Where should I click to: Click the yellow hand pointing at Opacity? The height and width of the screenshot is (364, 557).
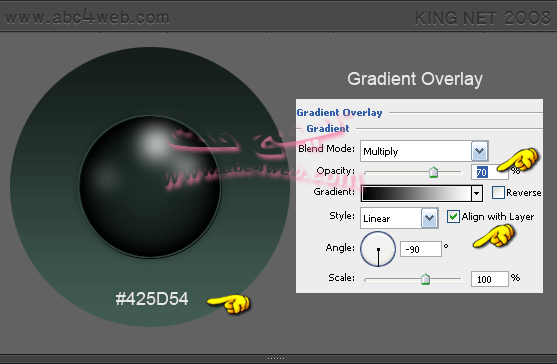tap(518, 160)
